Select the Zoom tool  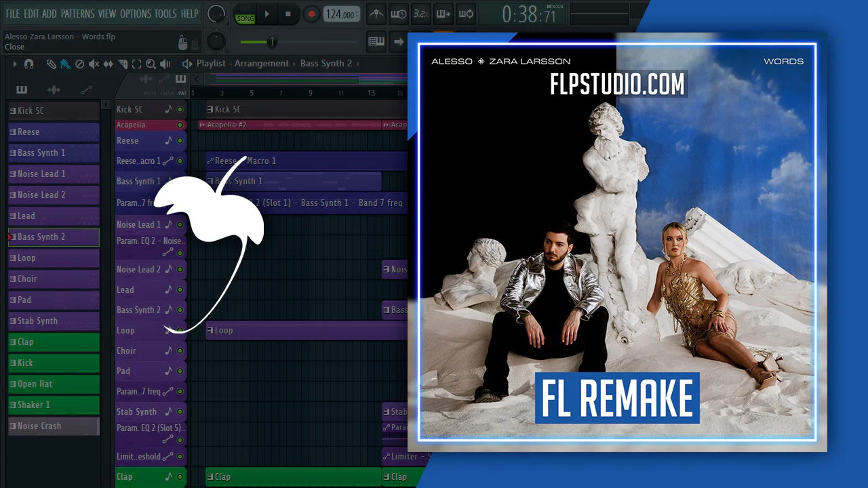pyautogui.click(x=151, y=64)
